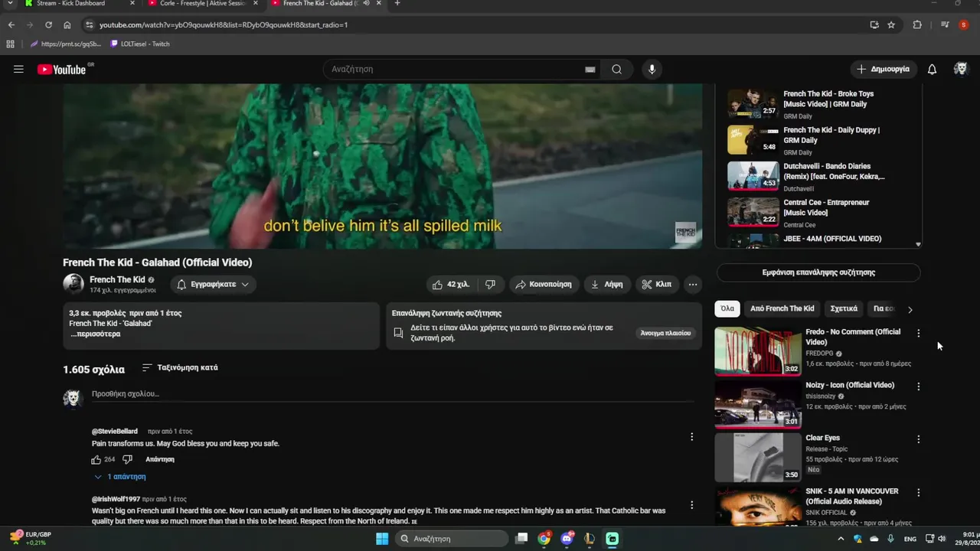
Task: Show hidden system tray icons
Action: click(x=841, y=539)
